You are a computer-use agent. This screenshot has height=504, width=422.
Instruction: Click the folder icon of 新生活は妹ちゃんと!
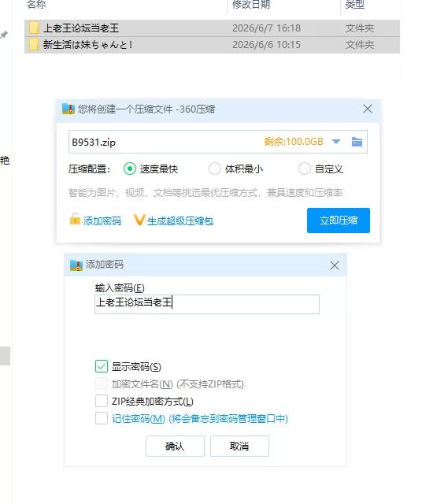click(34, 44)
